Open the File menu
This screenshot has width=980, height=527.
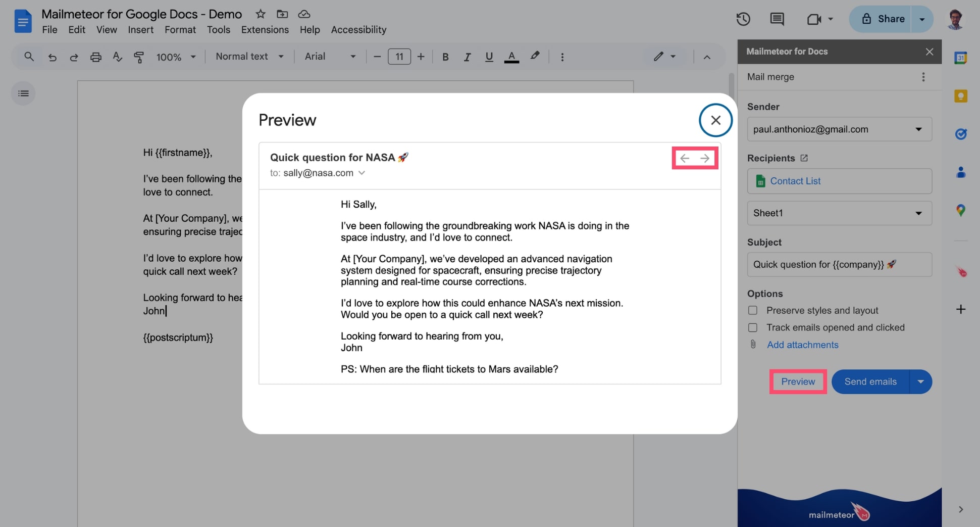point(49,30)
